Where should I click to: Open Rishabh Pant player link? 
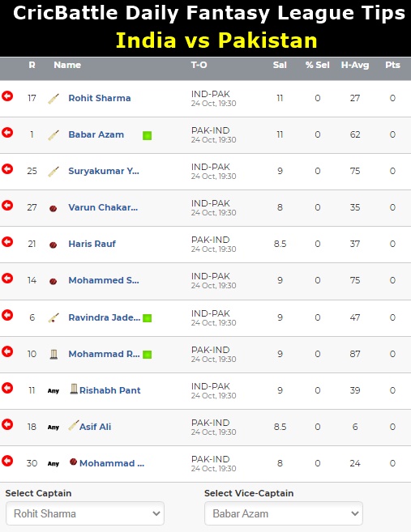[109, 390]
